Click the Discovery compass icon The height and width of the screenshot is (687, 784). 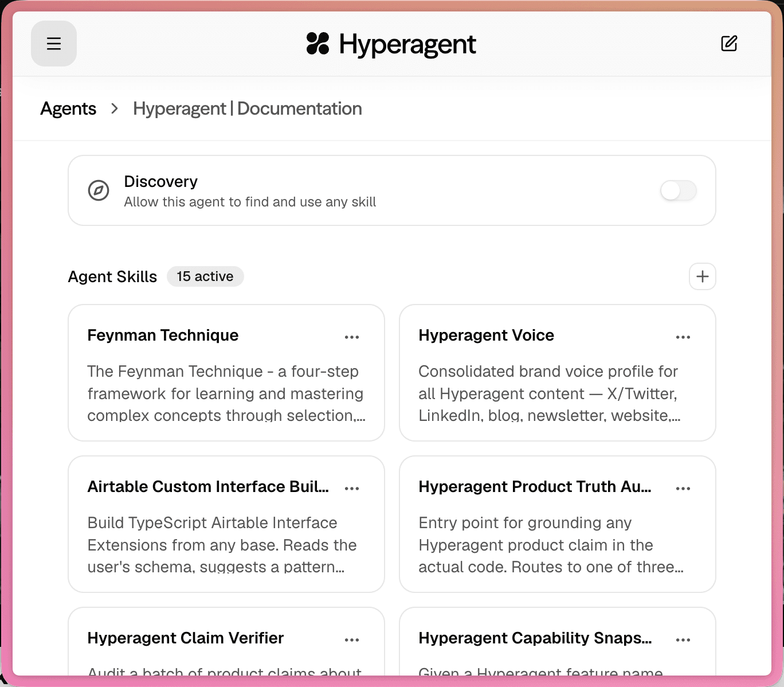click(x=99, y=190)
